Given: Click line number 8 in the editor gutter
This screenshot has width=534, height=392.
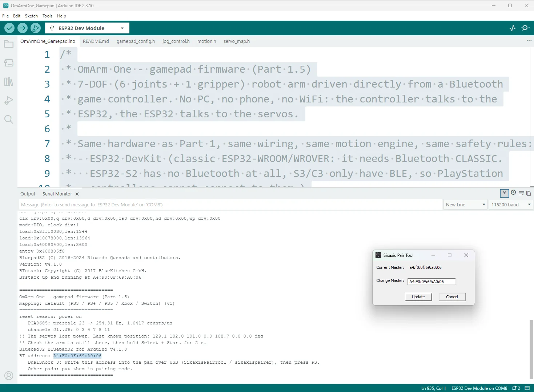Looking at the screenshot, I should 47,159.
